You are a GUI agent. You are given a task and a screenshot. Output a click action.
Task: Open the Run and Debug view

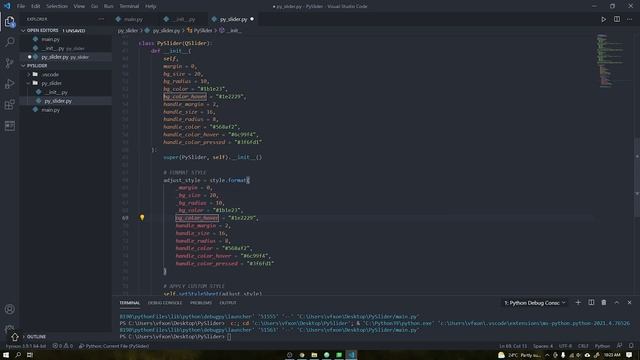[x=10, y=84]
